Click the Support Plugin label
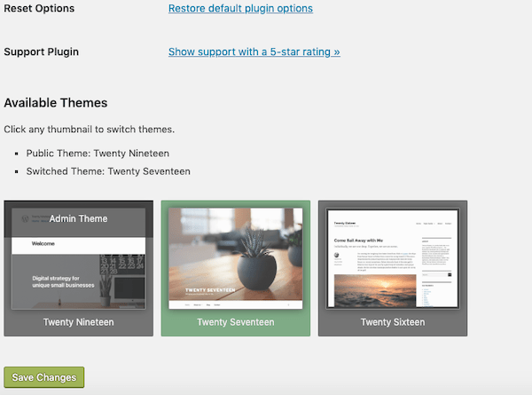 pyautogui.click(x=42, y=51)
